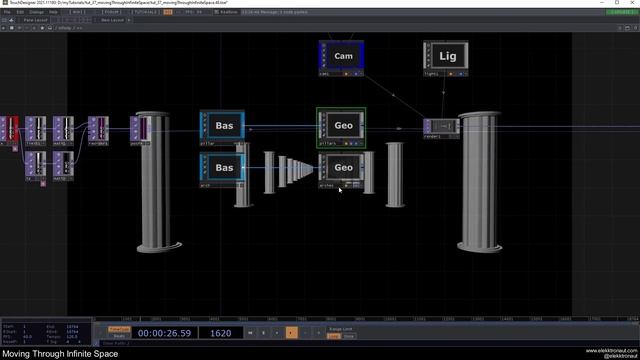The height and width of the screenshot is (360, 640).
Task: Toggle blue display flag on cam1 node
Action: click(356, 74)
